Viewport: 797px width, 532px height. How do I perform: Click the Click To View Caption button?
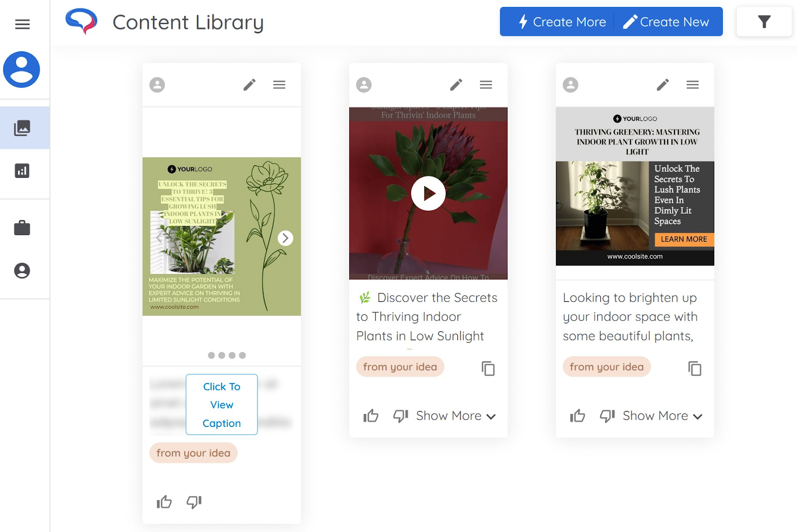221,404
